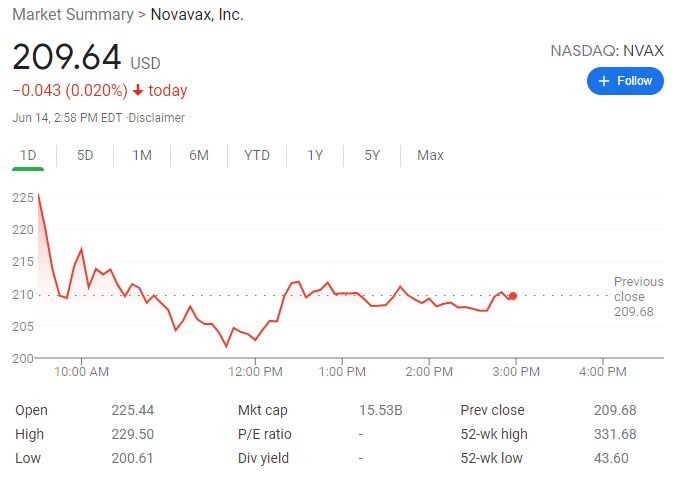
Task: Open the 1M time range tab
Action: pos(141,155)
